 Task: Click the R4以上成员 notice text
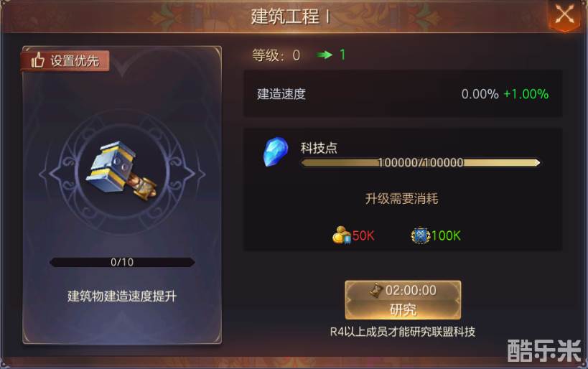pos(403,332)
